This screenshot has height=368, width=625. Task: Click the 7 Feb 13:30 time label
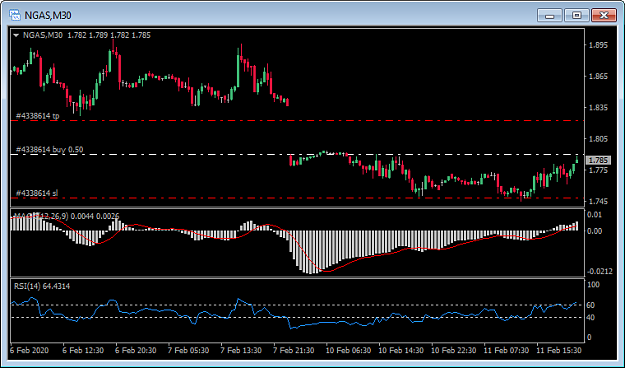pos(241,350)
